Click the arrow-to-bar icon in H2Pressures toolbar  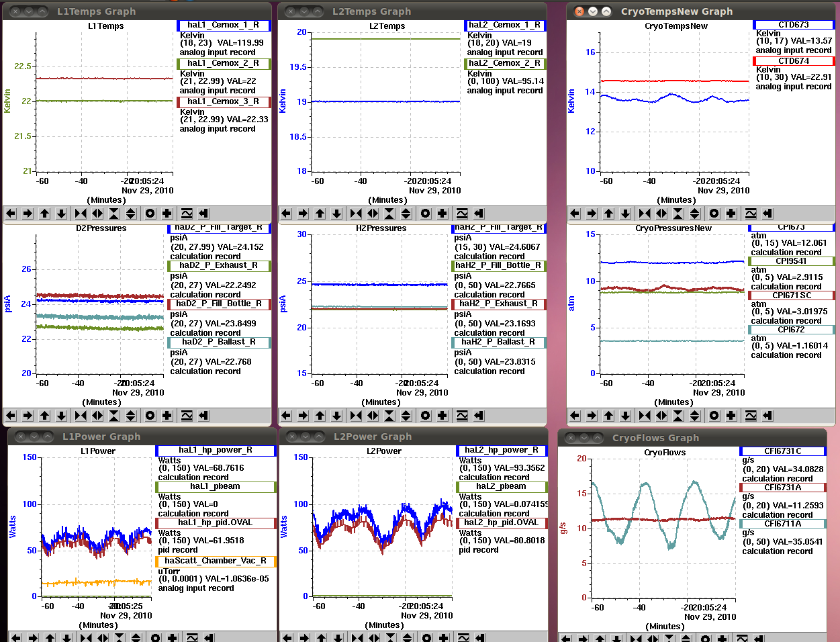tap(479, 416)
